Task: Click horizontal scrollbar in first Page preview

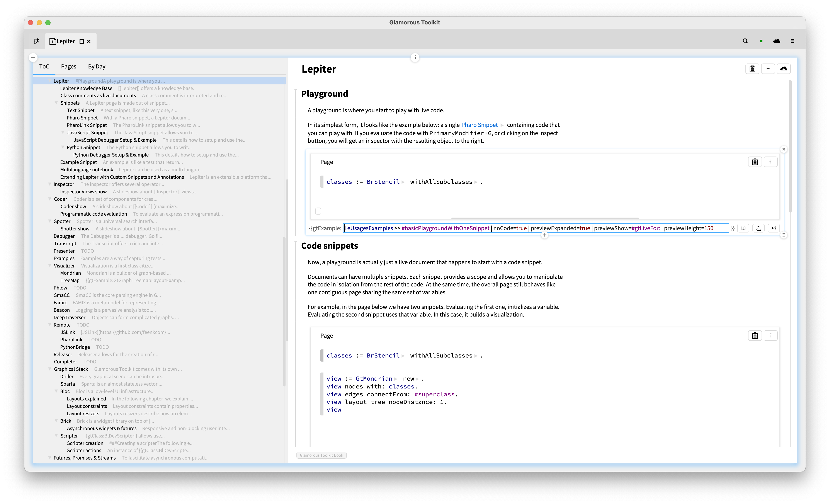Action: pos(545,218)
